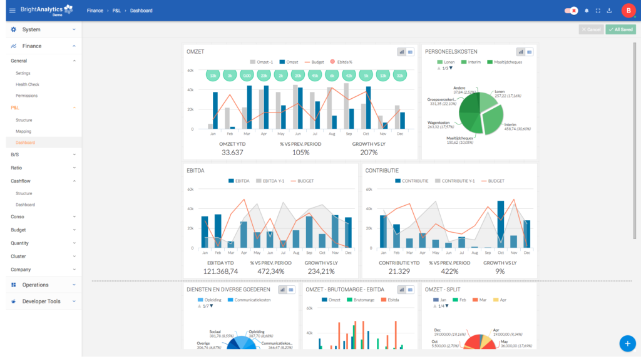Click the download/export icon in top bar
The width and height of the screenshot is (641, 364).
[x=608, y=10]
